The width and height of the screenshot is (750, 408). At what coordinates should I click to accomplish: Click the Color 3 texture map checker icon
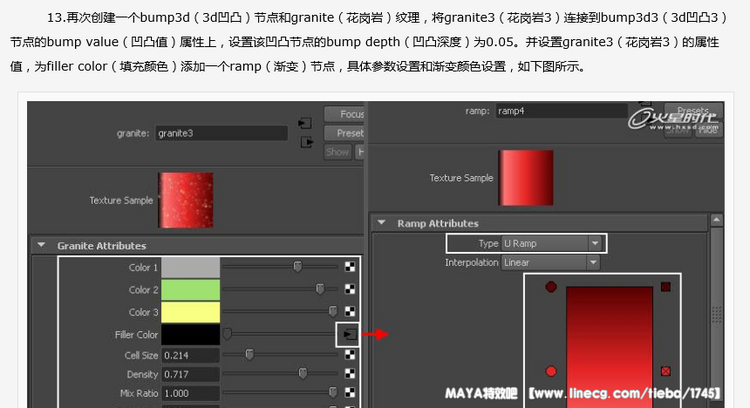350,312
